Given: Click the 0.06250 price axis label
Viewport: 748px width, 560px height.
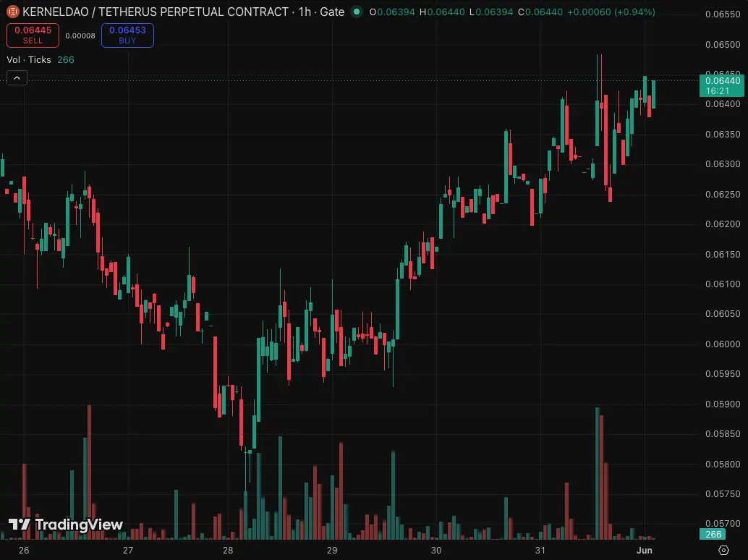Looking at the screenshot, I should coord(723,194).
